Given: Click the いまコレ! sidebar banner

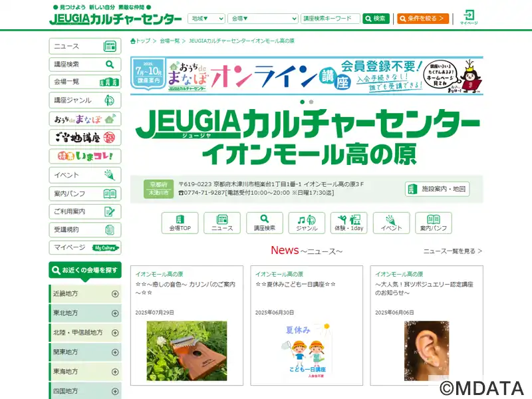Looking at the screenshot, I should (85, 156).
